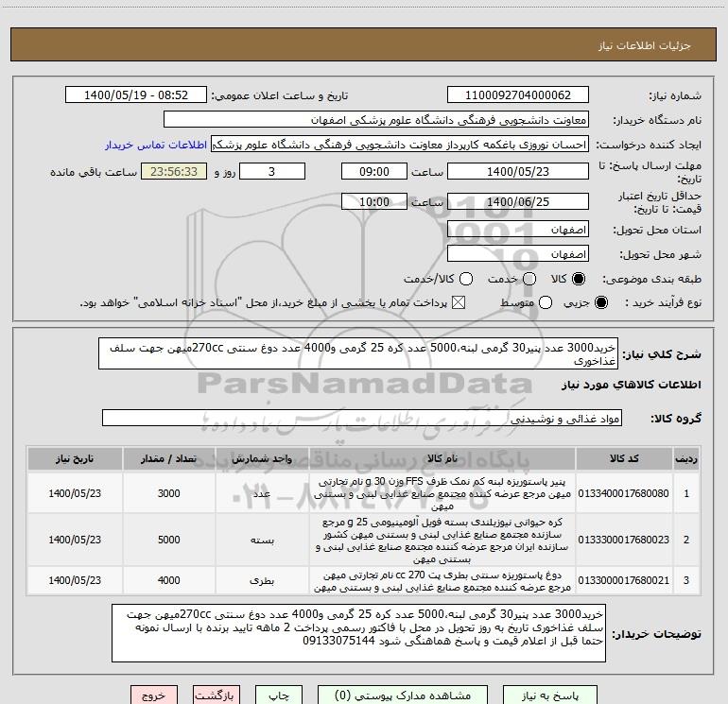Click the unit cell بطری
Viewport: 728px width, 704px height.
(x=262, y=580)
